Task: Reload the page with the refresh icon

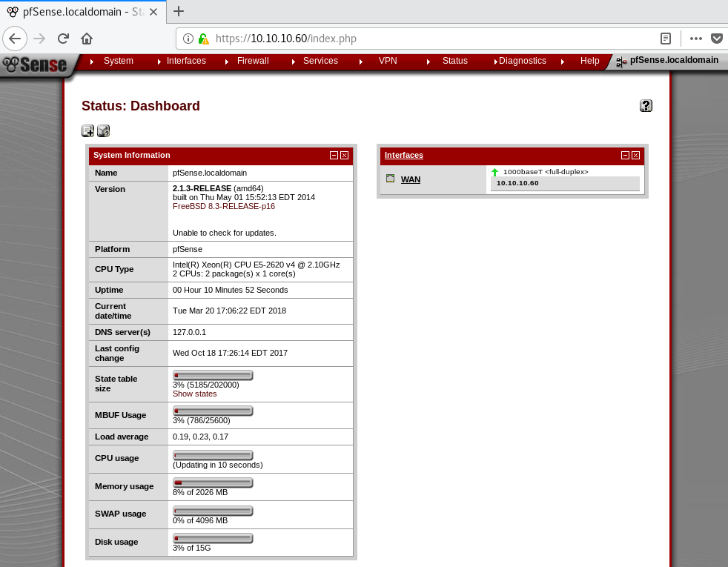Action: click(x=64, y=39)
